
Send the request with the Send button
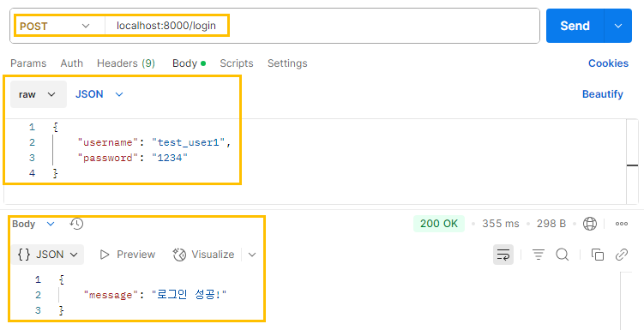(575, 26)
